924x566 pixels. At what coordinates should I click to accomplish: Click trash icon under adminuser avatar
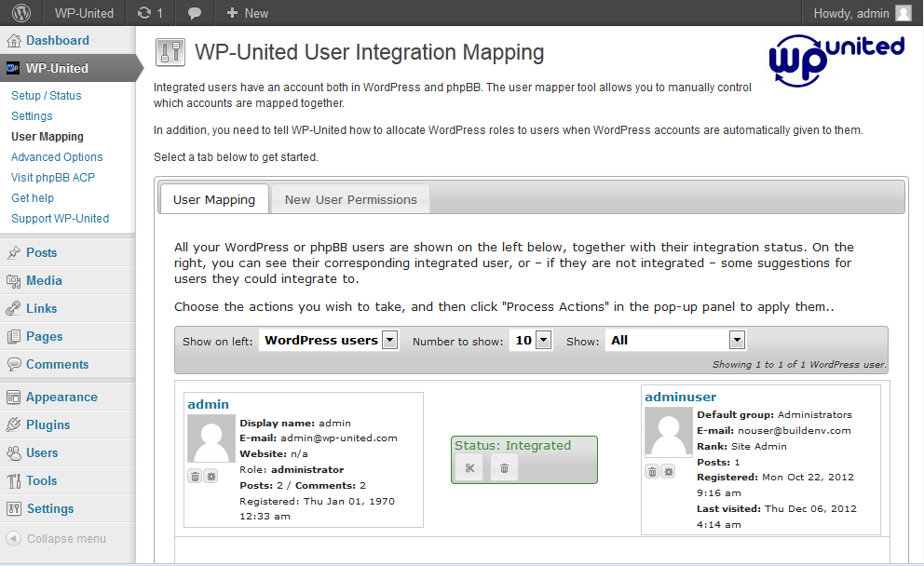click(652, 471)
